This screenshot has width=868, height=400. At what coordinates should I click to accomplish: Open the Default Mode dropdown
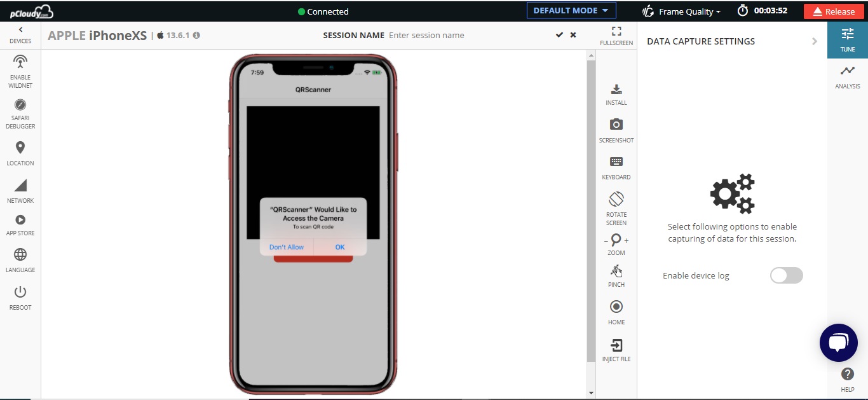[571, 11]
